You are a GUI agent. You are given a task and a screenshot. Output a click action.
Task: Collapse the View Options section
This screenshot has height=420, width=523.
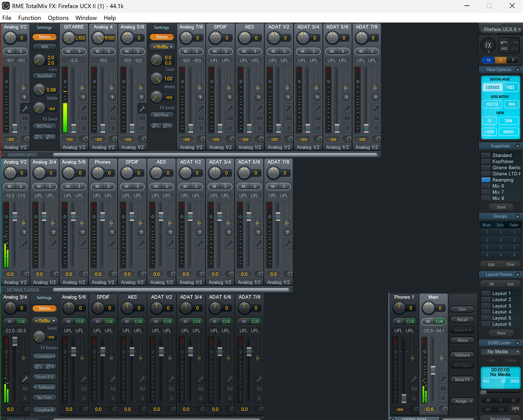point(518,70)
